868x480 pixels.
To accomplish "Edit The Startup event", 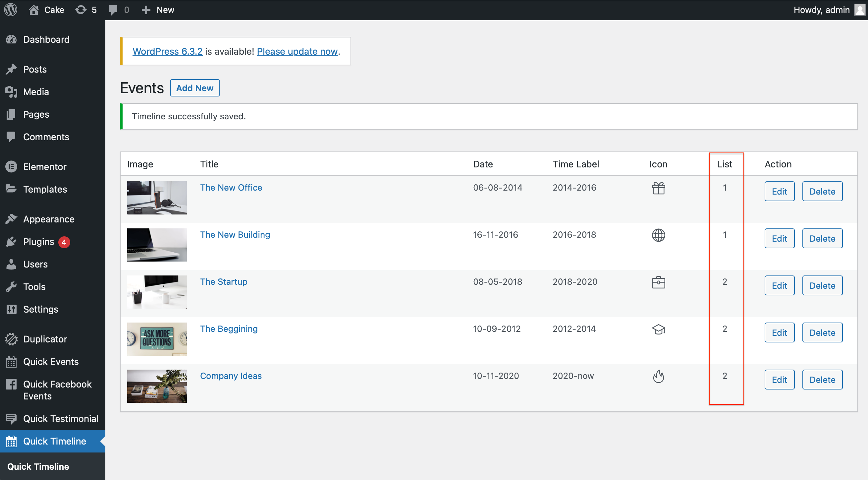I will [779, 285].
